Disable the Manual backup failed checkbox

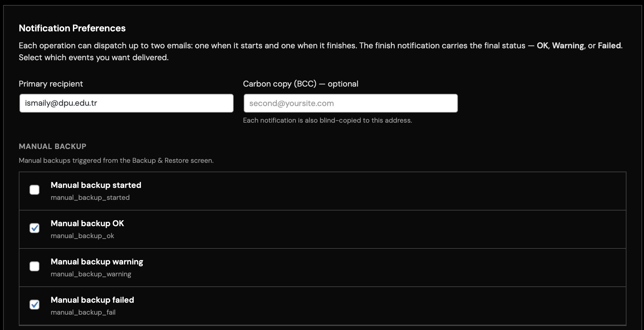[x=34, y=305]
